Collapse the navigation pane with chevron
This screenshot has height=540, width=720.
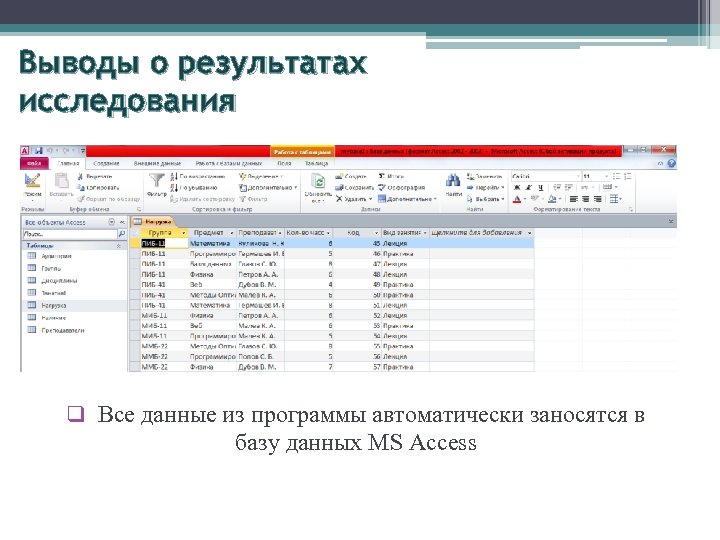pos(122,222)
